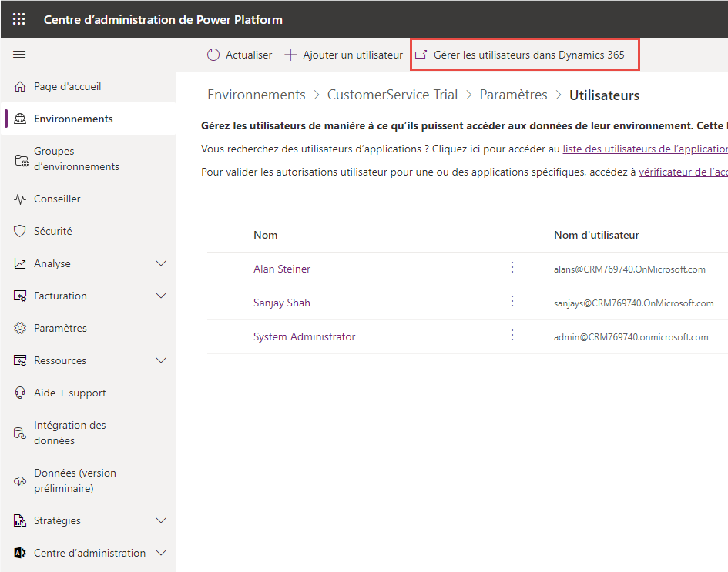Viewport: 728px width, 572px height.
Task: Click the Facturation icon
Action: pyautogui.click(x=20, y=296)
